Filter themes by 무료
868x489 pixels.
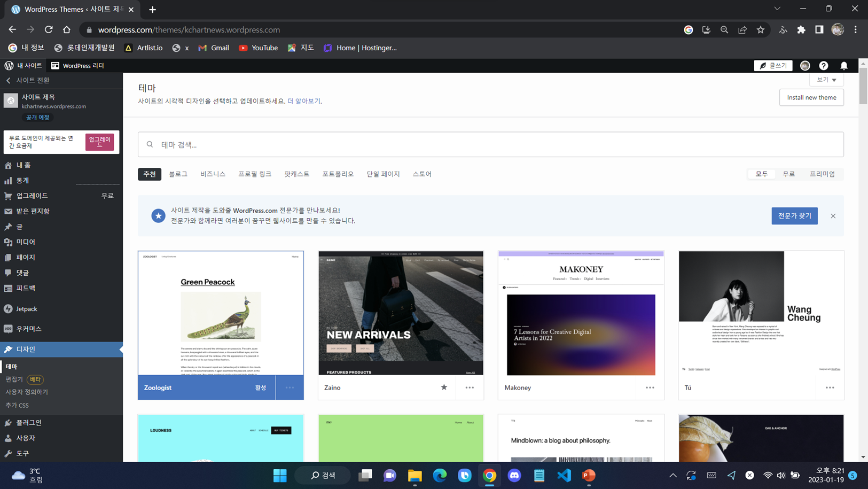tap(789, 174)
